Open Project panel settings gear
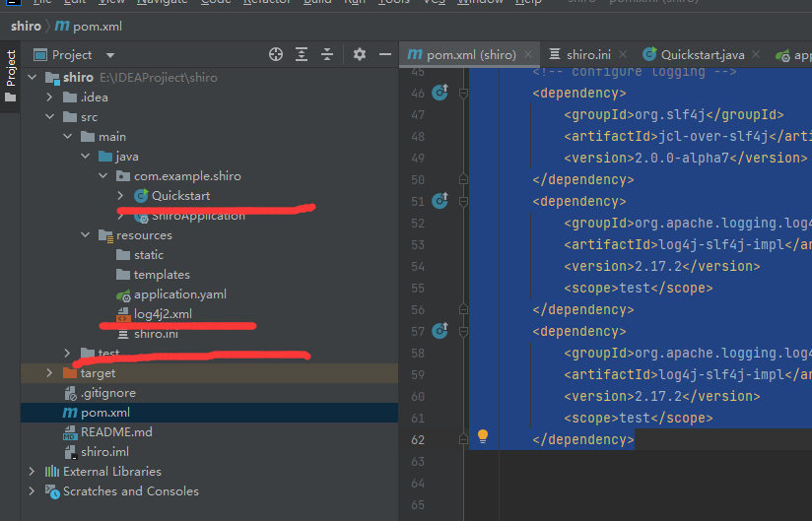The width and height of the screenshot is (812, 521). 360,54
